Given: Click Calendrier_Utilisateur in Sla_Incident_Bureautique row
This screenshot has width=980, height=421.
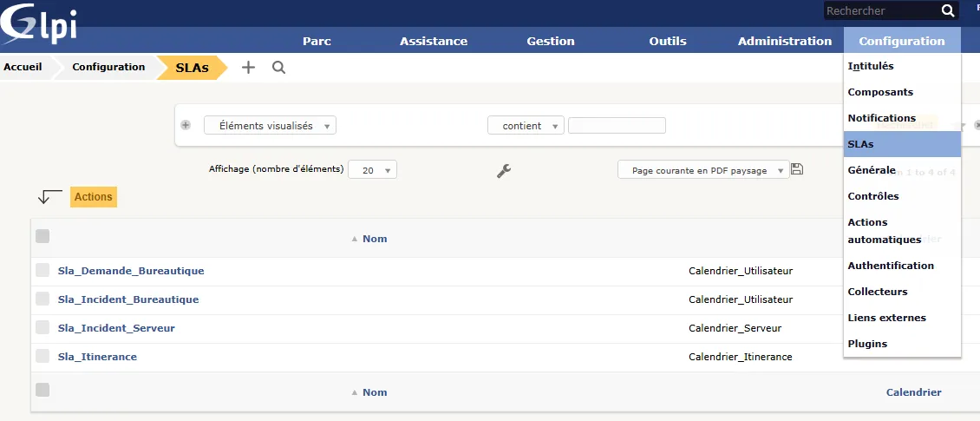Looking at the screenshot, I should (741, 299).
